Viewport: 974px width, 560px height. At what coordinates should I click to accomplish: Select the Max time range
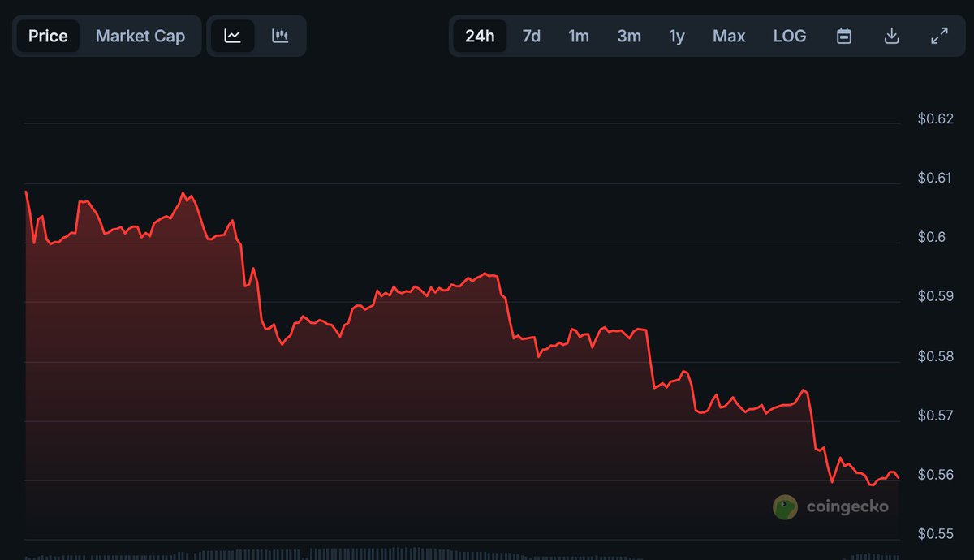tap(729, 36)
